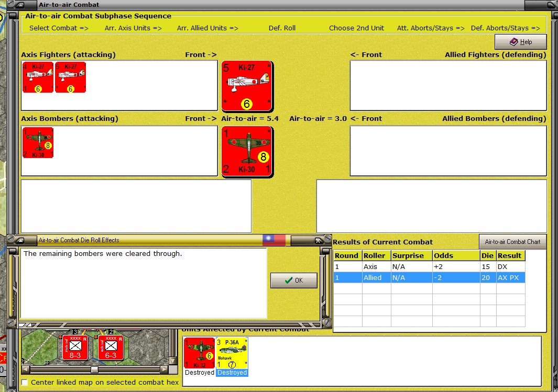Click the large front Ki-30 bomber counter
Viewport: 558px width, 392px height.
click(x=247, y=151)
